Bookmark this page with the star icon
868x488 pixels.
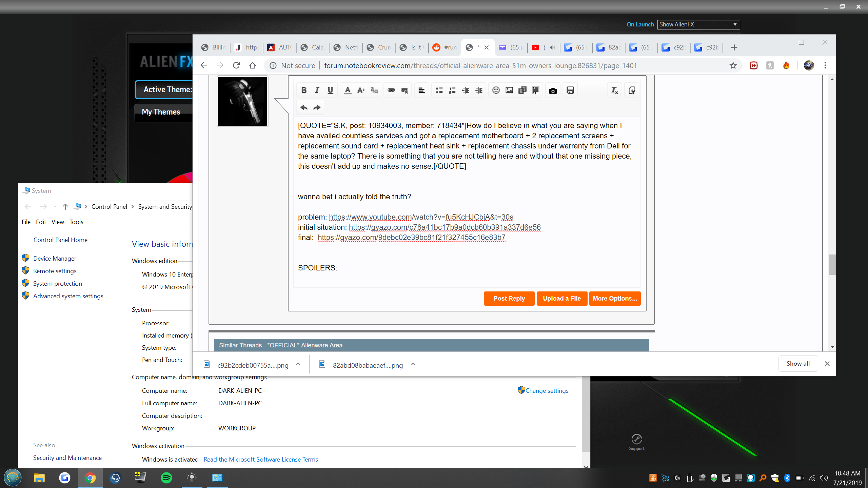(x=733, y=65)
